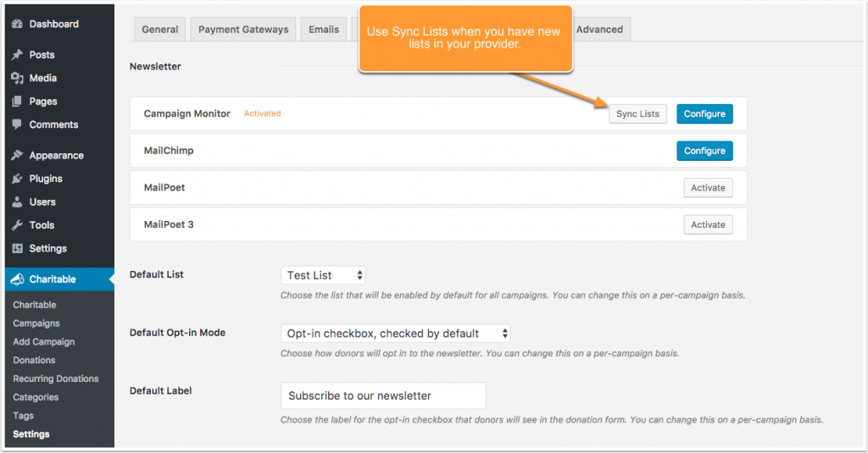Click the Tools wrench icon
The width and height of the screenshot is (868, 453).
[17, 225]
